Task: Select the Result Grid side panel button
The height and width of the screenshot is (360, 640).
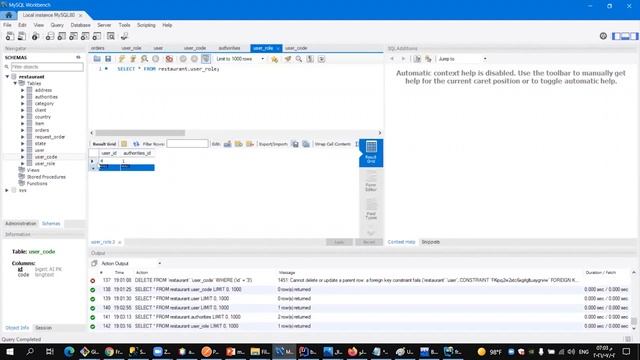Action: coord(371,153)
